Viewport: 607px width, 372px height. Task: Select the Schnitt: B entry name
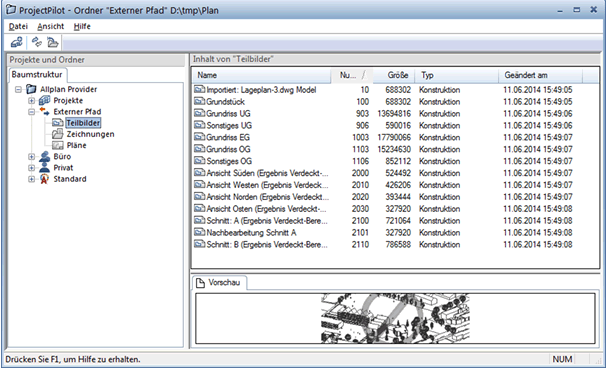tap(267, 245)
